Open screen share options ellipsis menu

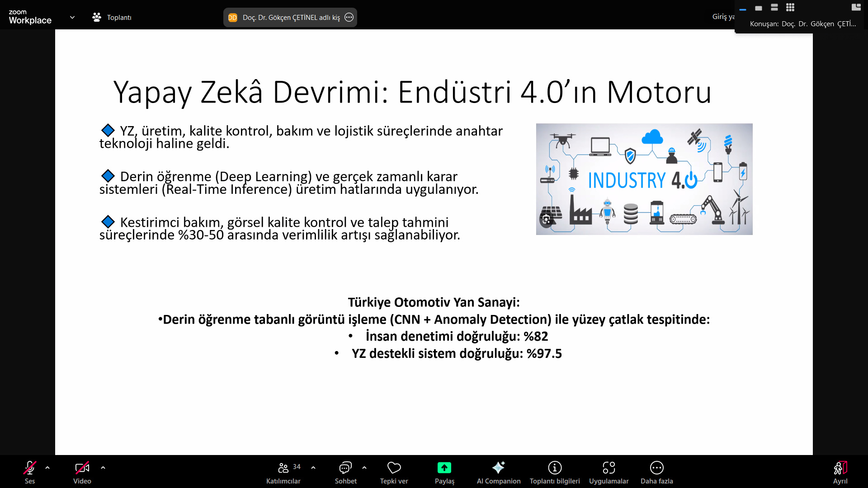[349, 18]
